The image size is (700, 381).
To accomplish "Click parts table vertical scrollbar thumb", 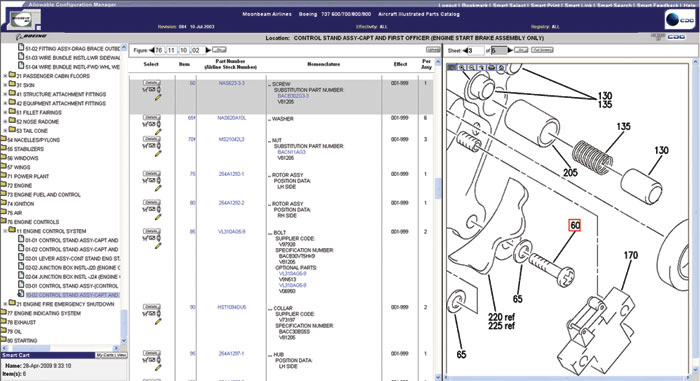I will 438,188.
